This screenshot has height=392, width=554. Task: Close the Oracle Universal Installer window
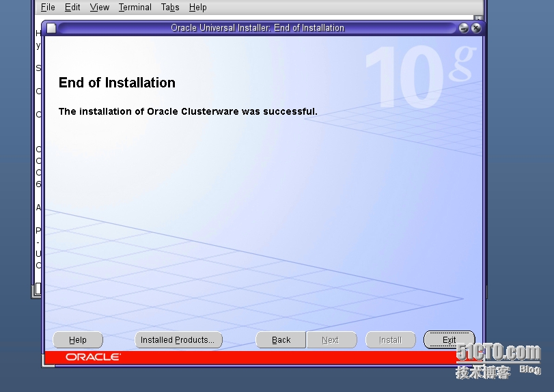point(476,28)
